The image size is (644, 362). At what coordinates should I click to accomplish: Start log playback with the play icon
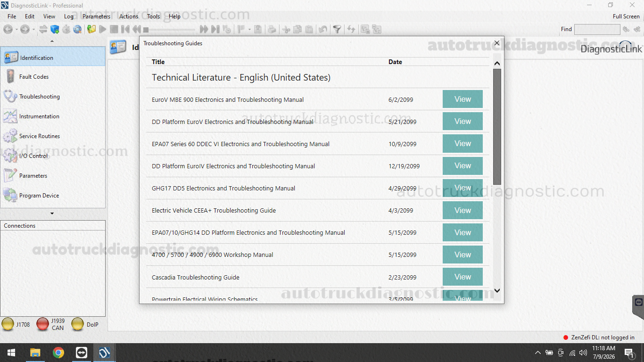coord(103,29)
